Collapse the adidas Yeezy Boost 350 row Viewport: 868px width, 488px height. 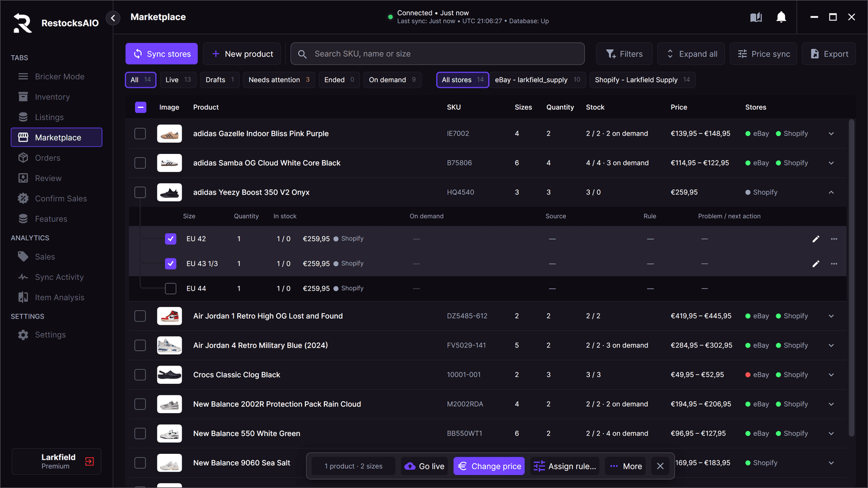831,192
